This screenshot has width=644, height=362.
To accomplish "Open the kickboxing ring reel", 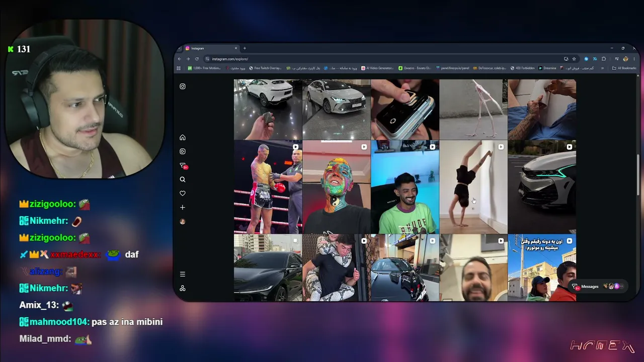I will pyautogui.click(x=268, y=187).
